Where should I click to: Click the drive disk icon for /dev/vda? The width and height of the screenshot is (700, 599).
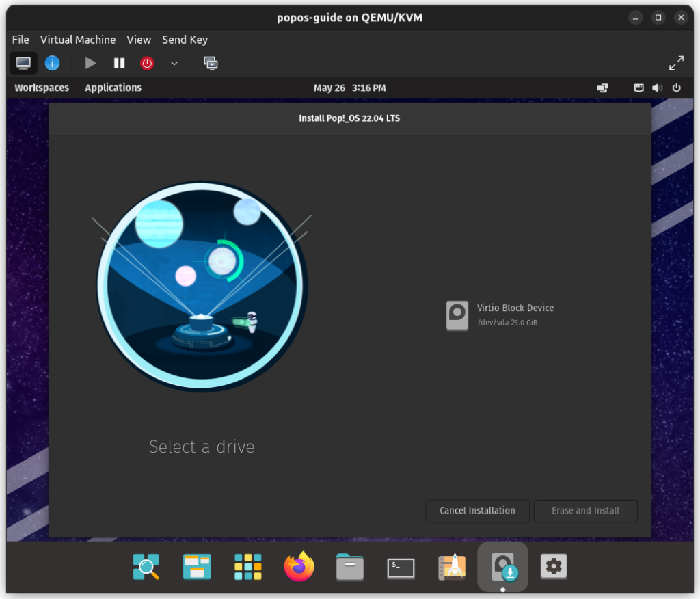click(x=457, y=315)
